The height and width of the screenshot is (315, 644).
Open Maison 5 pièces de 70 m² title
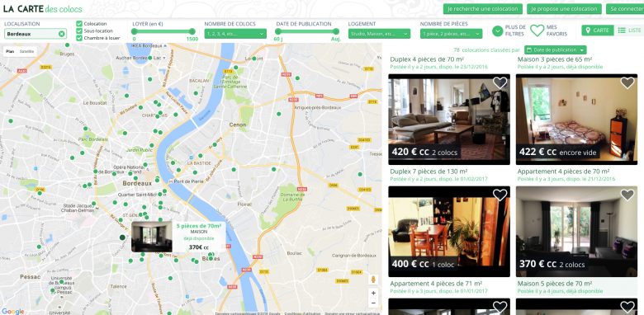(x=555, y=284)
